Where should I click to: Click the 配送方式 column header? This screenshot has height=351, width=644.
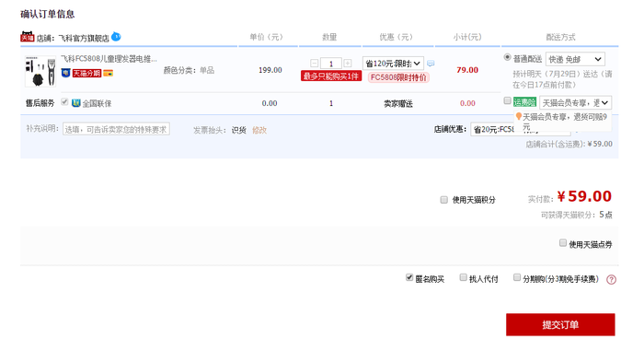click(560, 38)
